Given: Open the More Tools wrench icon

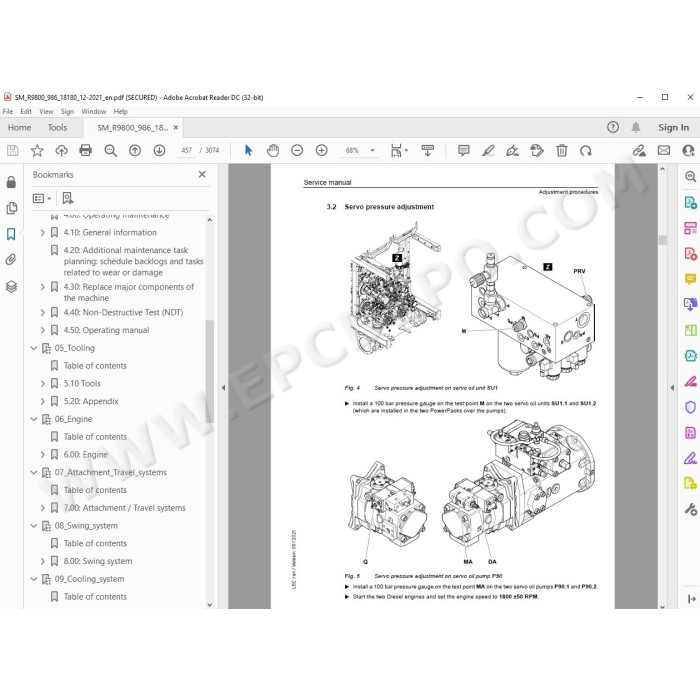Looking at the screenshot, I should click(x=691, y=509).
